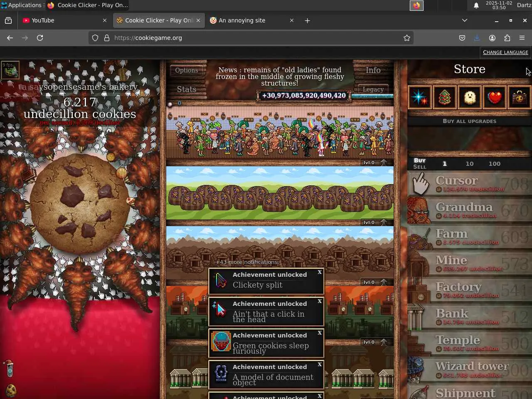This screenshot has height=399, width=532.
Task: Open the Options menu
Action: pyautogui.click(x=187, y=70)
